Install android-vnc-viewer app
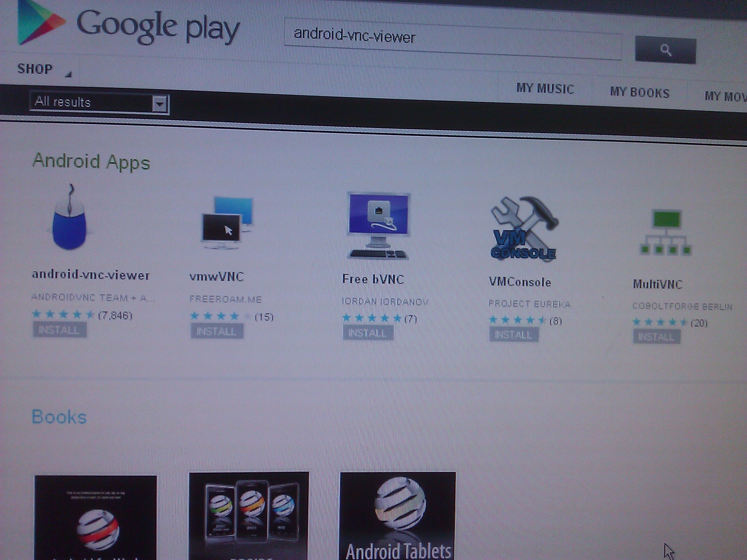Screen dimensions: 747x560 tap(59, 330)
